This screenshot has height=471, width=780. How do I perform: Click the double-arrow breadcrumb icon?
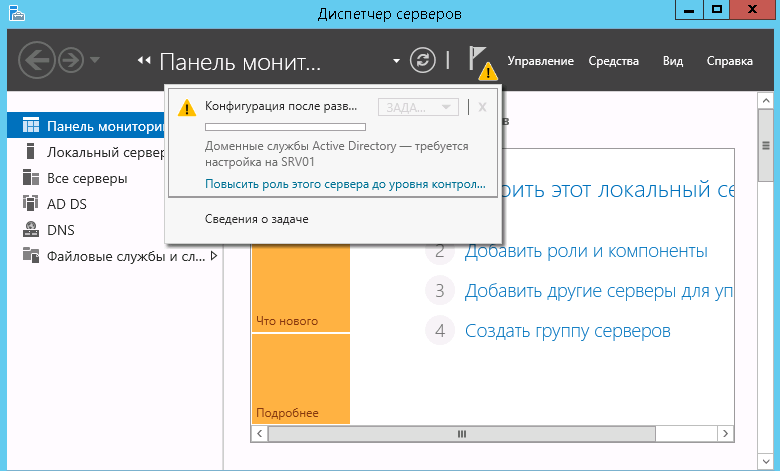144,60
